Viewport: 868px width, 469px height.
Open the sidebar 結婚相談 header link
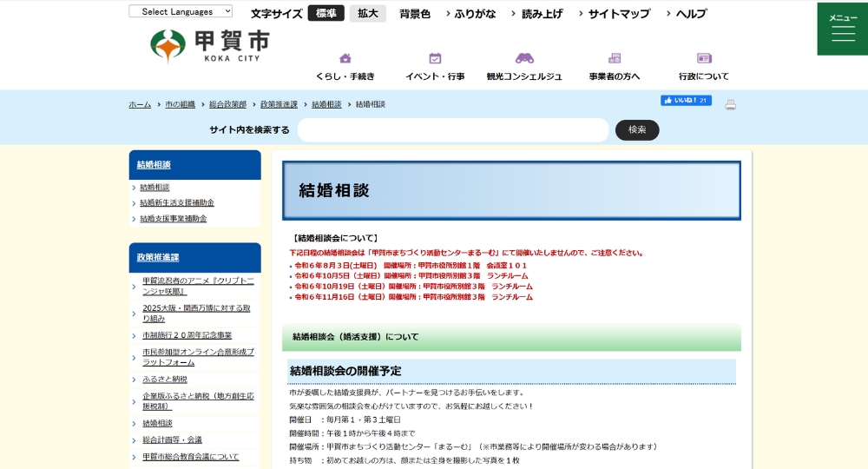pyautogui.click(x=154, y=164)
